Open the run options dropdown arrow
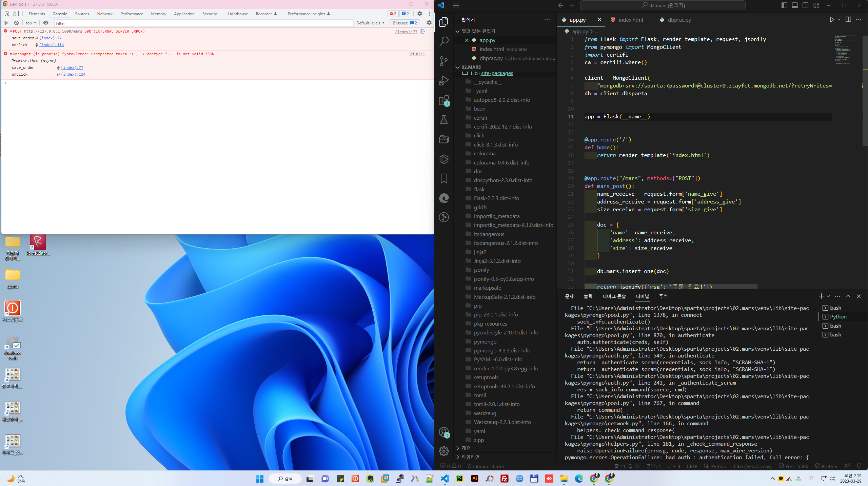Image resolution: width=868 pixels, height=486 pixels. (839, 20)
